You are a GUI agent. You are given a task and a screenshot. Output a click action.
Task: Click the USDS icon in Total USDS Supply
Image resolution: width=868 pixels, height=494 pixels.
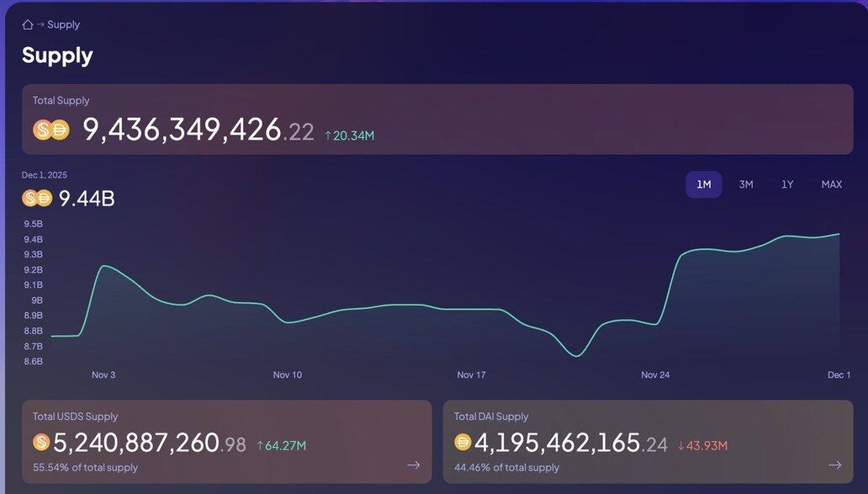[x=41, y=442]
